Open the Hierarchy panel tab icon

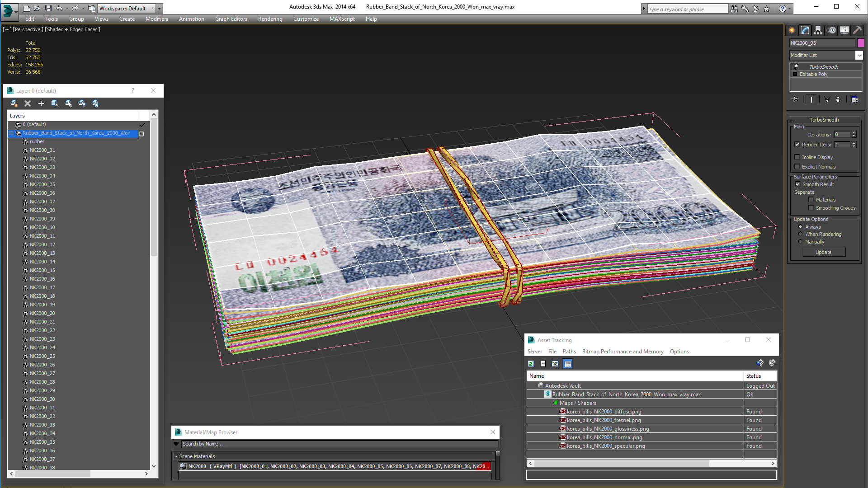pyautogui.click(x=818, y=30)
